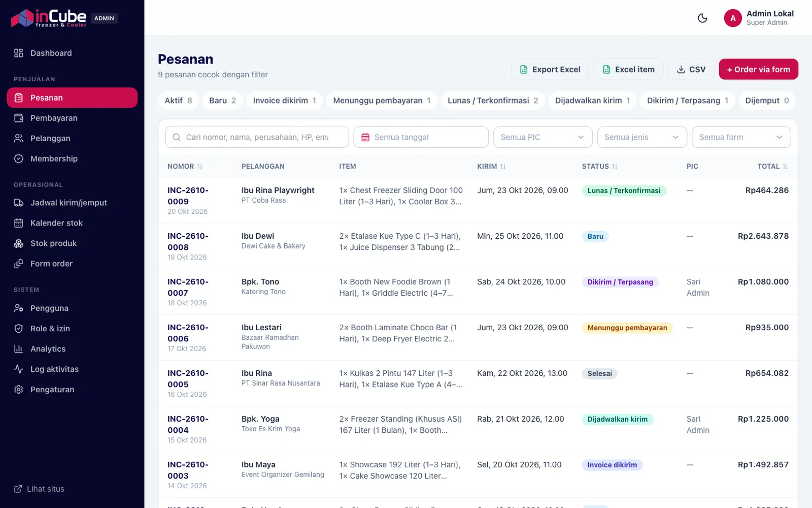This screenshot has width=812, height=508.
Task: Filter by Lunas / Terkonfirmasi tab
Action: 493,101
